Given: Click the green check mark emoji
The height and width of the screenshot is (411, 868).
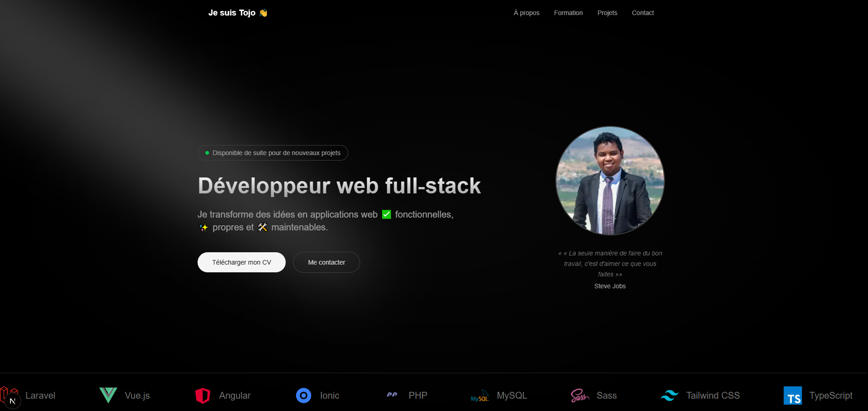Looking at the screenshot, I should pyautogui.click(x=387, y=214).
